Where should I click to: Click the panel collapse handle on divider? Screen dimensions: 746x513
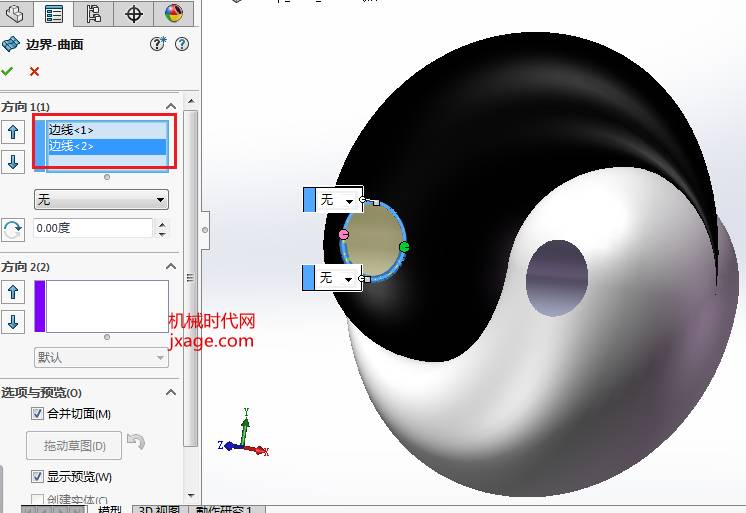[x=205, y=230]
